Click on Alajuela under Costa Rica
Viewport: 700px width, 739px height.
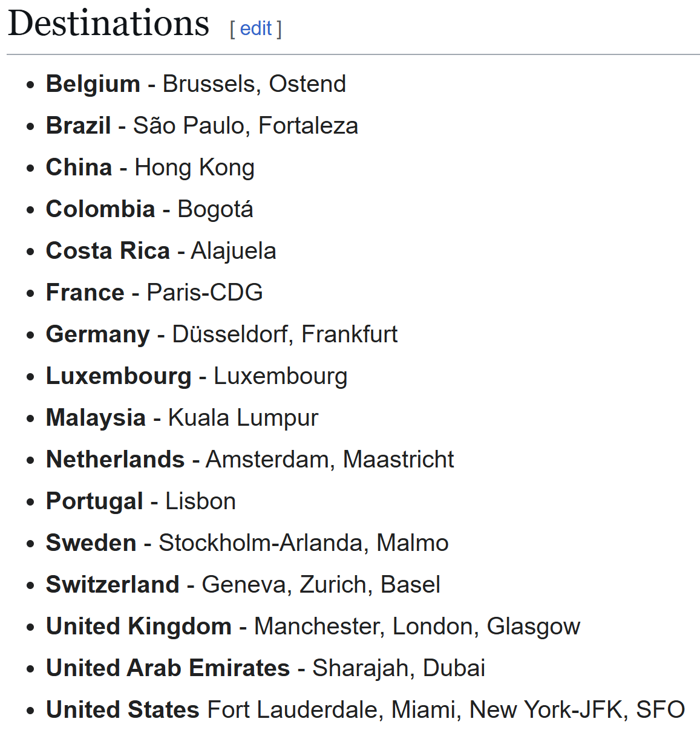(x=234, y=251)
